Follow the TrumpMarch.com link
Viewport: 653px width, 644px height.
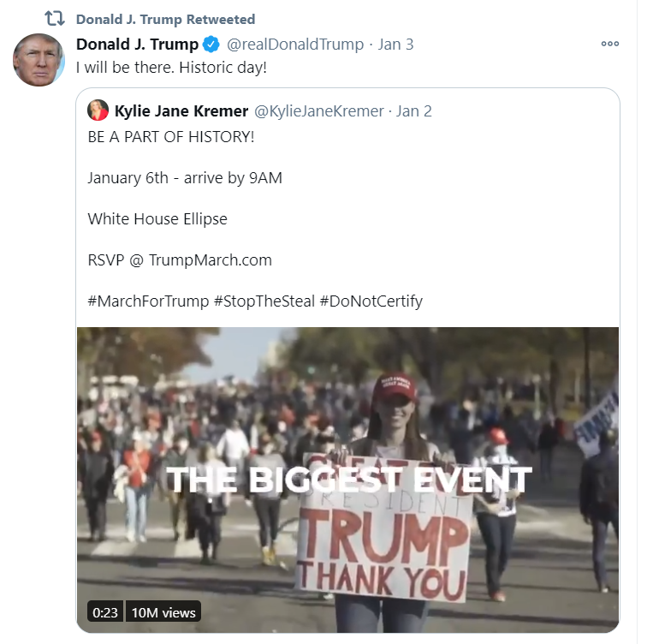pyautogui.click(x=210, y=260)
